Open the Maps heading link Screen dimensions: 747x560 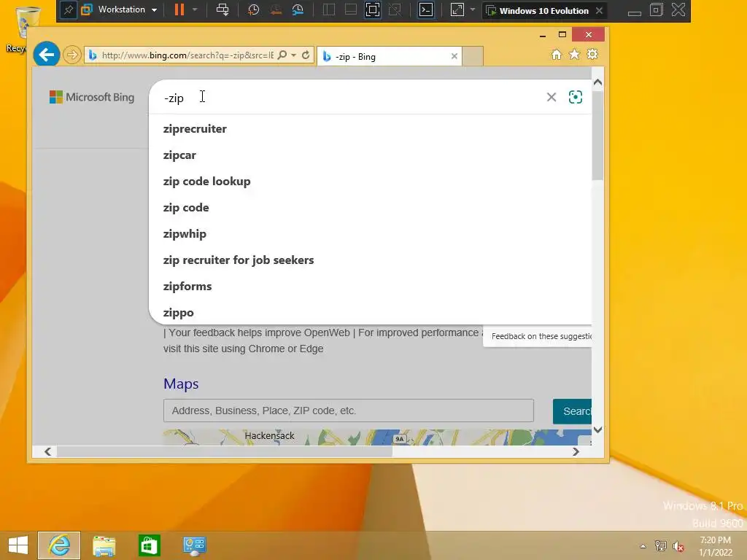[181, 384]
